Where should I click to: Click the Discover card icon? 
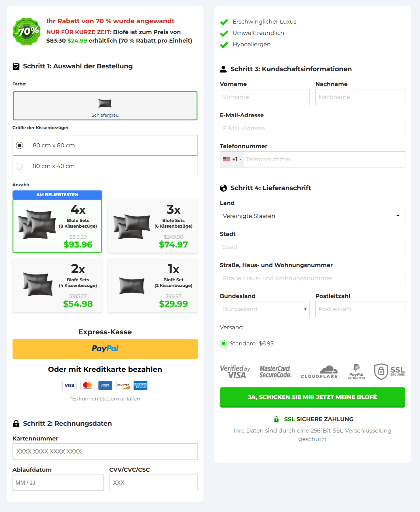(123, 385)
